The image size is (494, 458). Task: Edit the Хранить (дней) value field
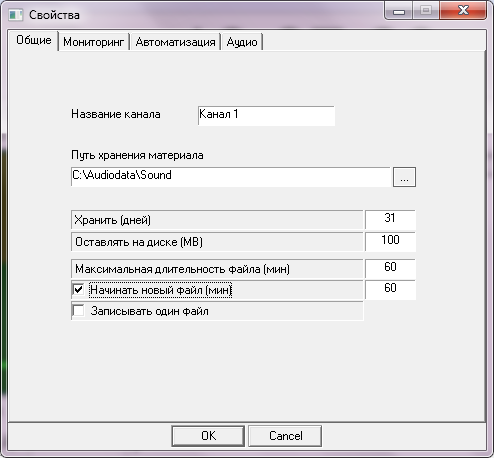(390, 220)
